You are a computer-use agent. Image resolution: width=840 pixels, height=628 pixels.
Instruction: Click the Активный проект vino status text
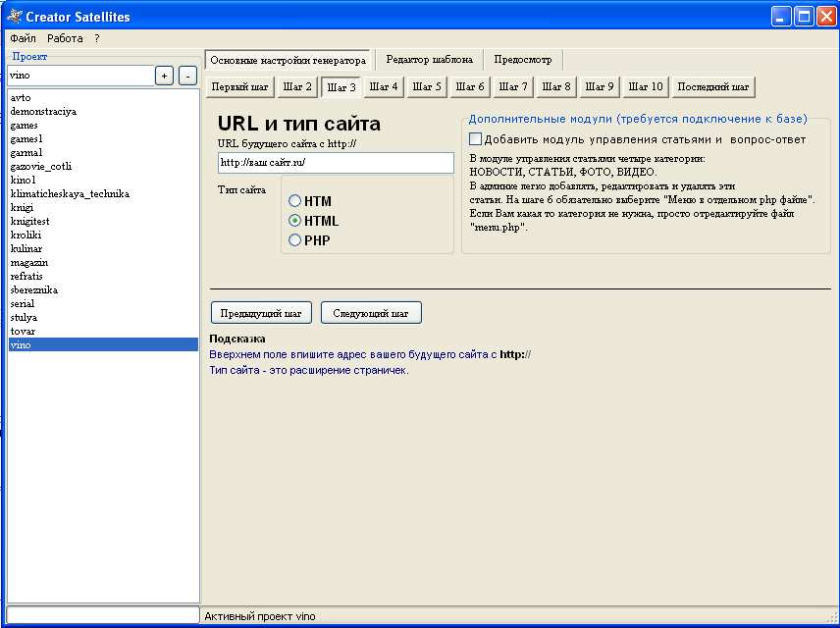tap(260, 616)
